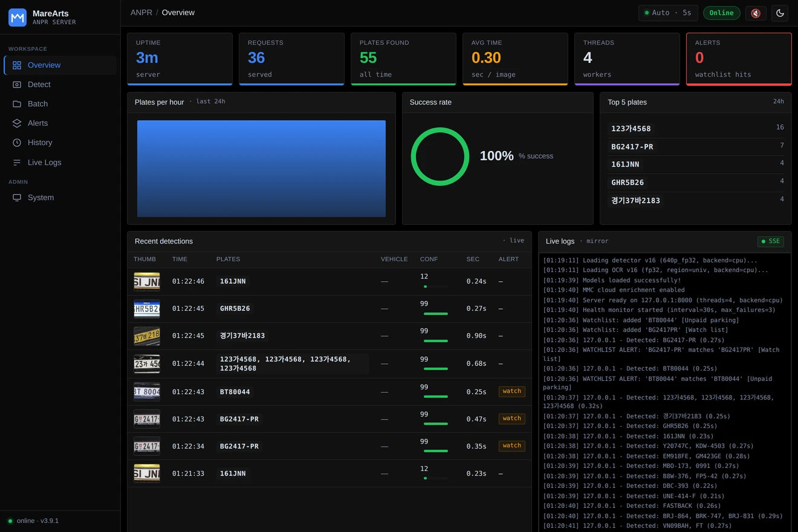This screenshot has height=532, width=798.
Task: Click the Uptime stat card
Action: coord(180,59)
